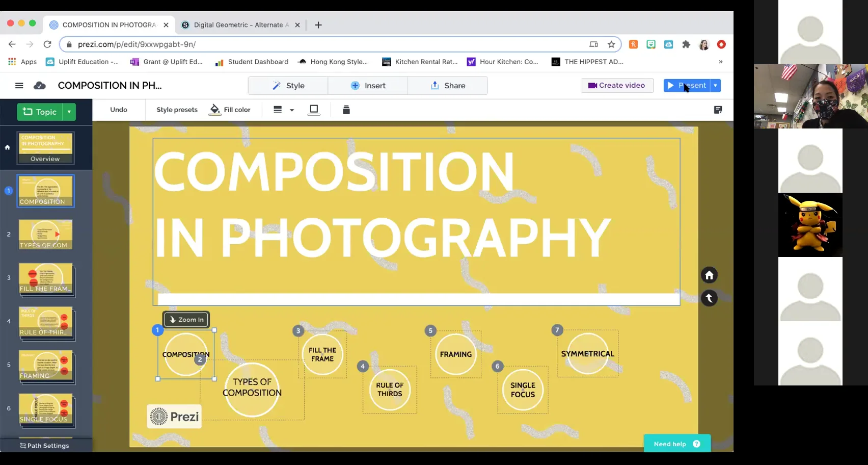
Task: Open the Apps grid in bookmarks bar
Action: pyautogui.click(x=22, y=62)
